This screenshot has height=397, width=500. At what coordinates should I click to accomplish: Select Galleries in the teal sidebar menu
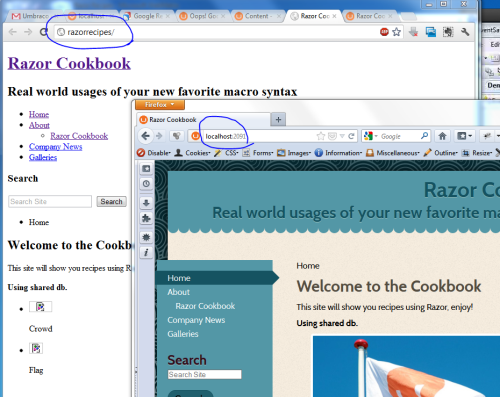click(x=183, y=334)
